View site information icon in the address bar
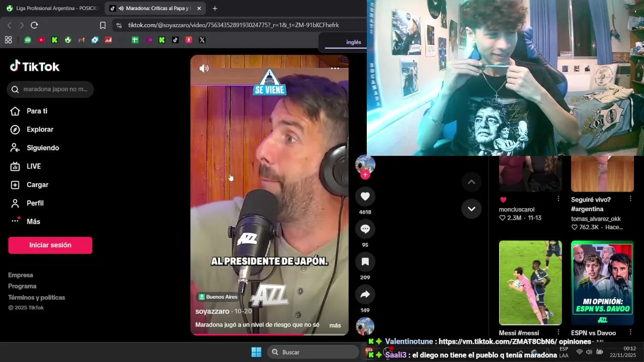The height and width of the screenshot is (362, 644). [x=118, y=25]
